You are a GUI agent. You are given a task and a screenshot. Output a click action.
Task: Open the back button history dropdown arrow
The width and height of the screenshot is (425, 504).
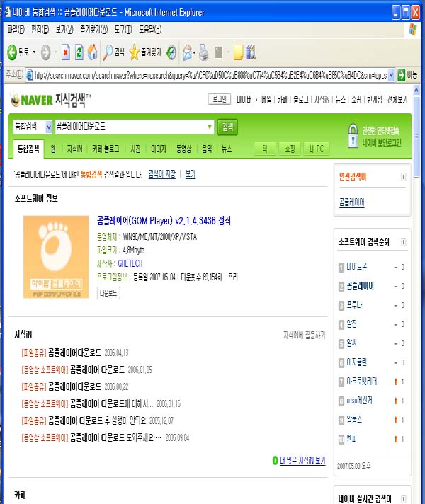click(x=34, y=52)
